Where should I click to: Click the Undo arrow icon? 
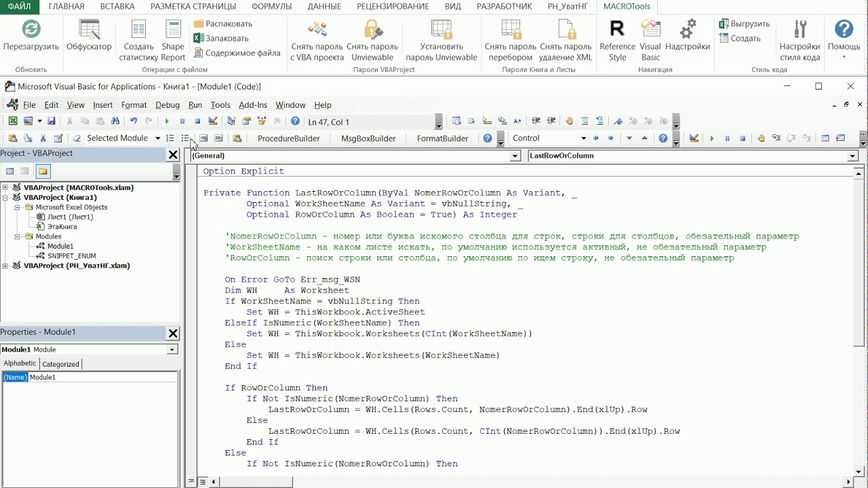pyautogui.click(x=134, y=121)
